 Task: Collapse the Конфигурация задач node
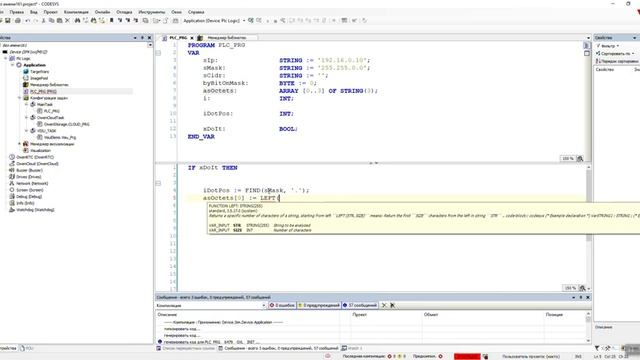[20, 98]
